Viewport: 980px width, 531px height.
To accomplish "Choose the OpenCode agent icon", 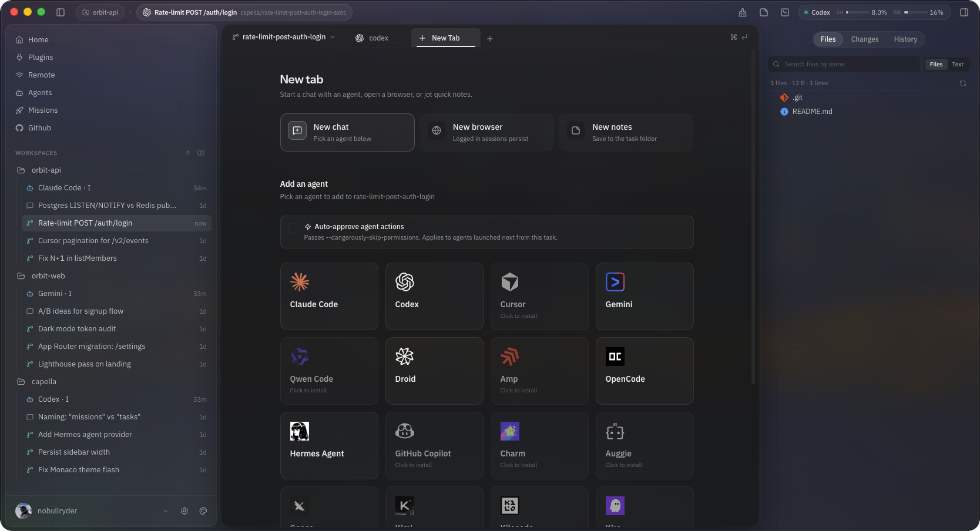I will click(615, 357).
